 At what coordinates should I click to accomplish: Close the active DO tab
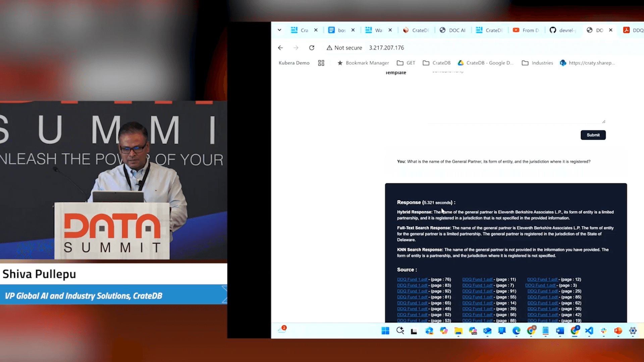[611, 30]
